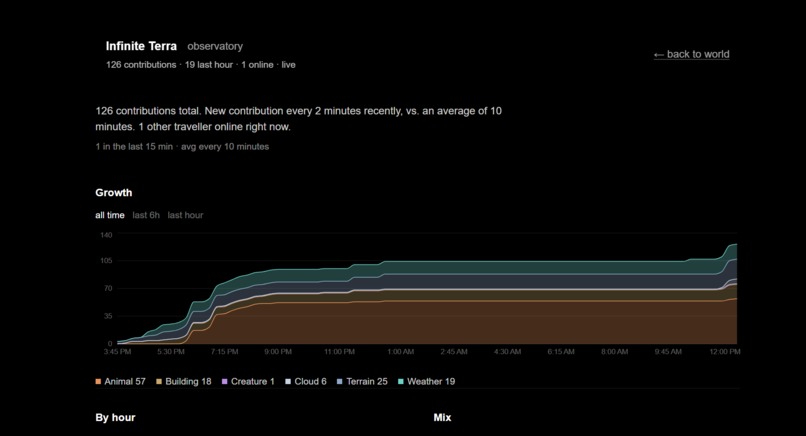This screenshot has width=806, height=436.
Task: Click the 1 online stat
Action: click(257, 65)
